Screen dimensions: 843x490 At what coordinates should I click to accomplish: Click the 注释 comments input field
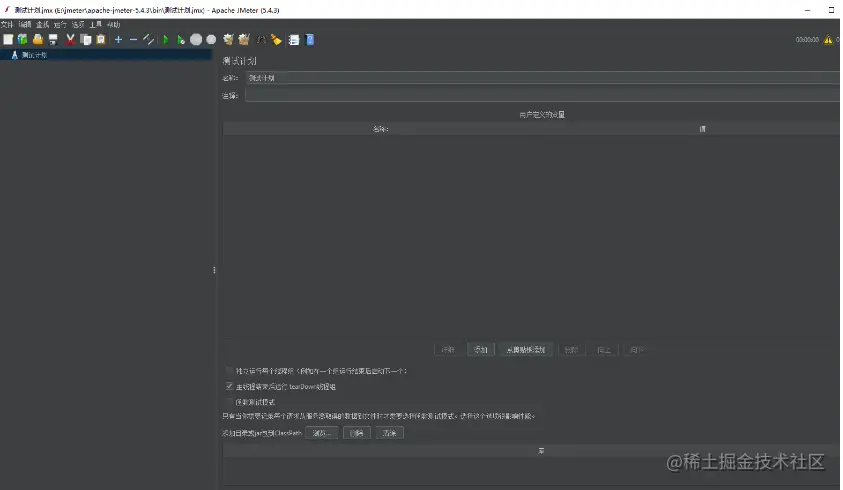pos(542,95)
